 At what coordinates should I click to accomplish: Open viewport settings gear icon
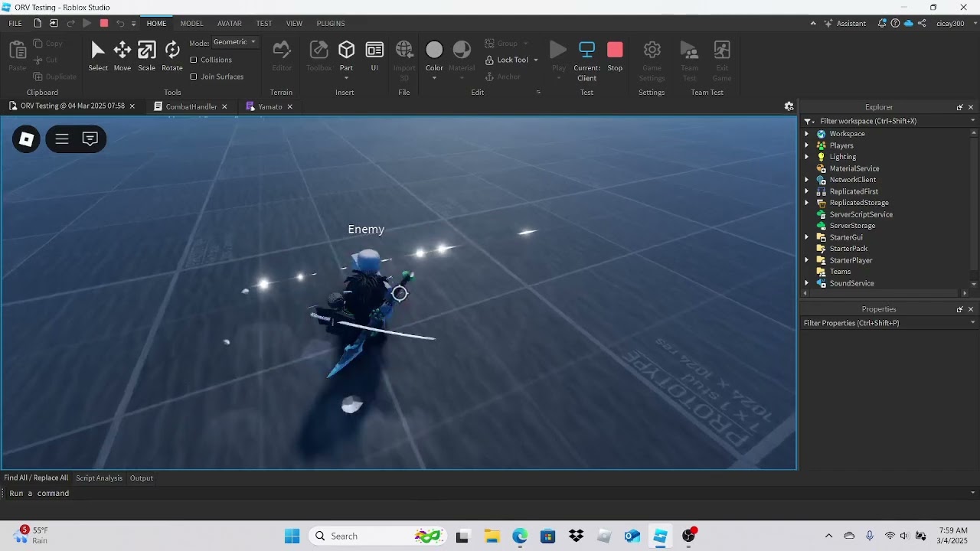tap(789, 106)
